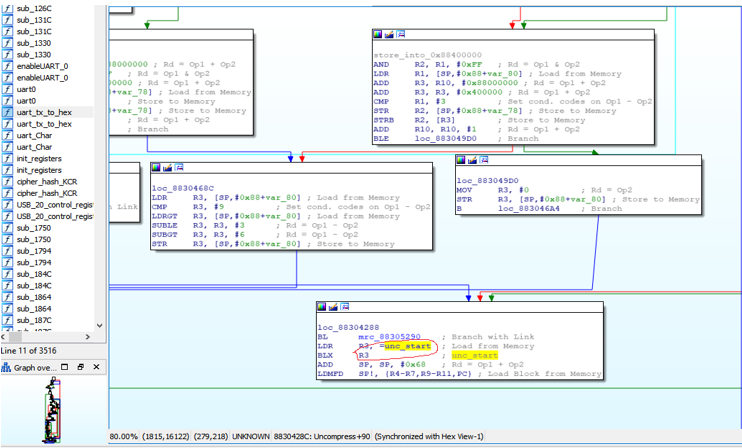Click 'Line 11 of 3516' status text
Image resolution: width=742 pixels, height=448 pixels.
(x=28, y=351)
